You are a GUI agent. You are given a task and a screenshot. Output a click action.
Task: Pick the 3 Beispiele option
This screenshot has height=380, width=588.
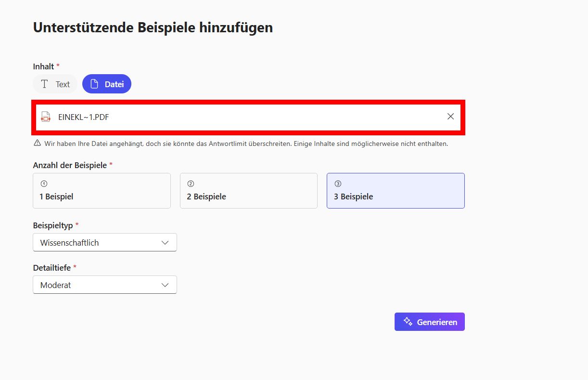(x=396, y=191)
